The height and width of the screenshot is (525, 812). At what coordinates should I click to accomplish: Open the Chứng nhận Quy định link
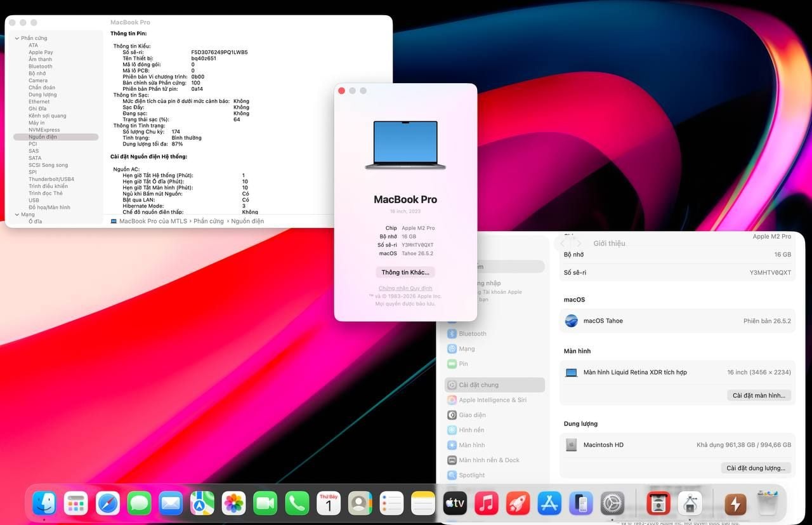[405, 288]
